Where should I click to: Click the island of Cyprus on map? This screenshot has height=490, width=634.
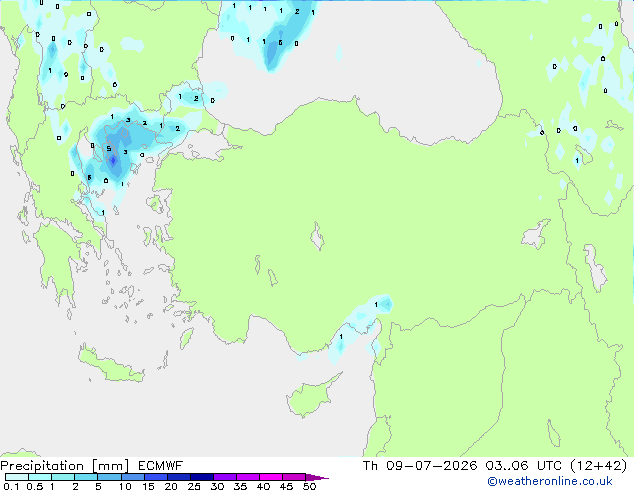[310, 397]
